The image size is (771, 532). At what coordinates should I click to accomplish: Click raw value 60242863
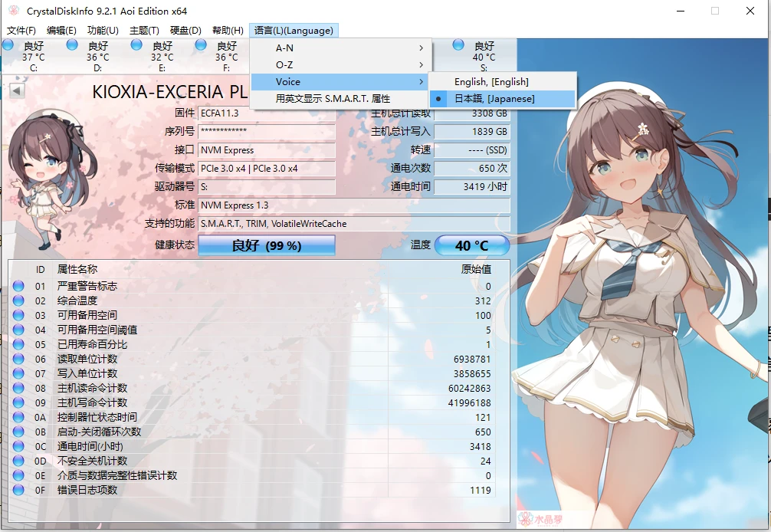470,389
